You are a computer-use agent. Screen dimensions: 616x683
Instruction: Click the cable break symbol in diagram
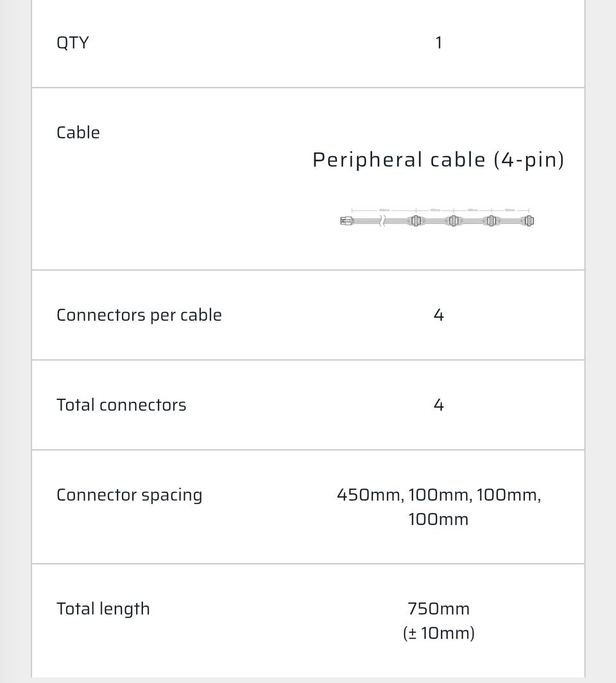coord(382,221)
